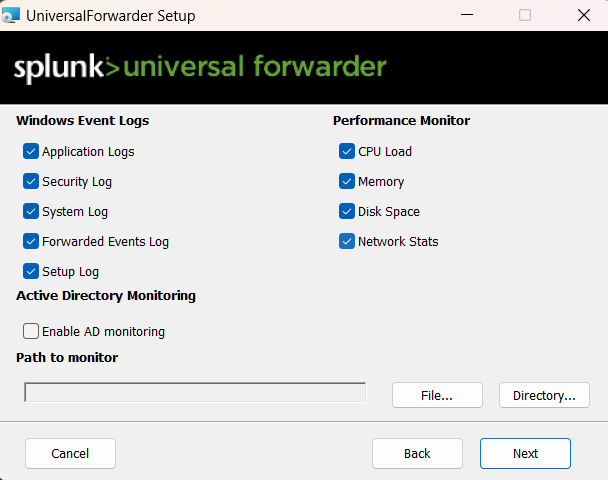
Task: Uncheck the Application Logs checkbox
Action: 31,151
